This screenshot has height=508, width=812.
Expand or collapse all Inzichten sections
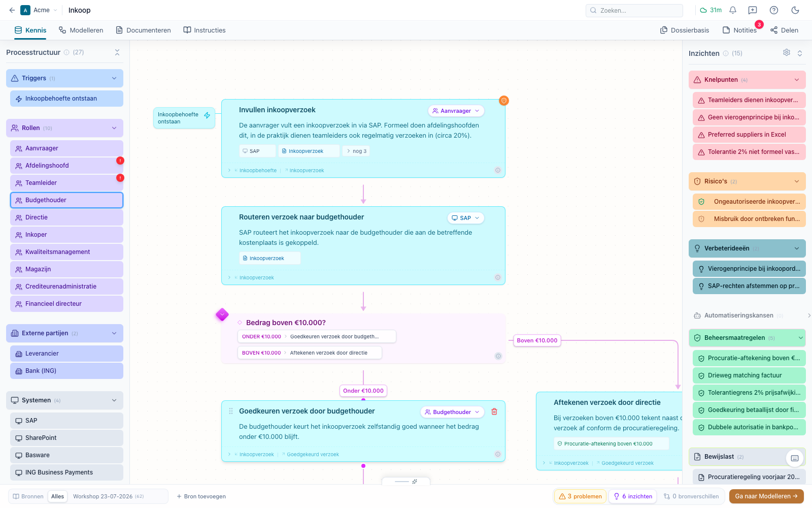click(x=800, y=53)
